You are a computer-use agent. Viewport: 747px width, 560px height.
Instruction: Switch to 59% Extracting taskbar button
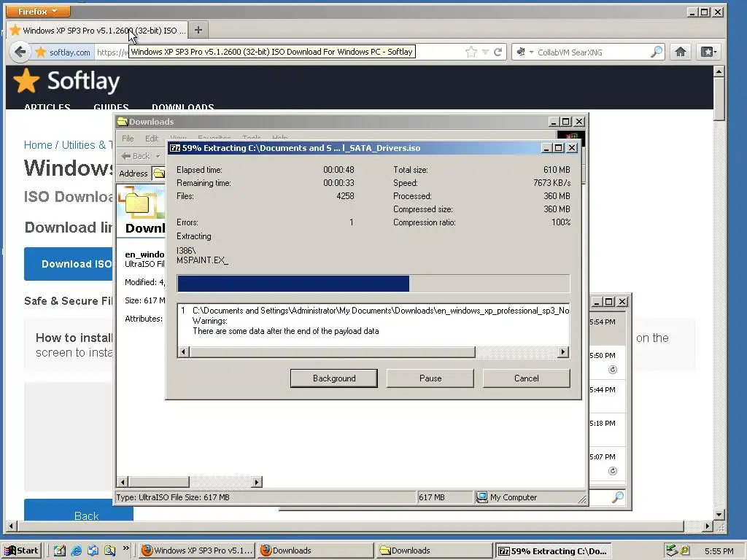tap(553, 551)
